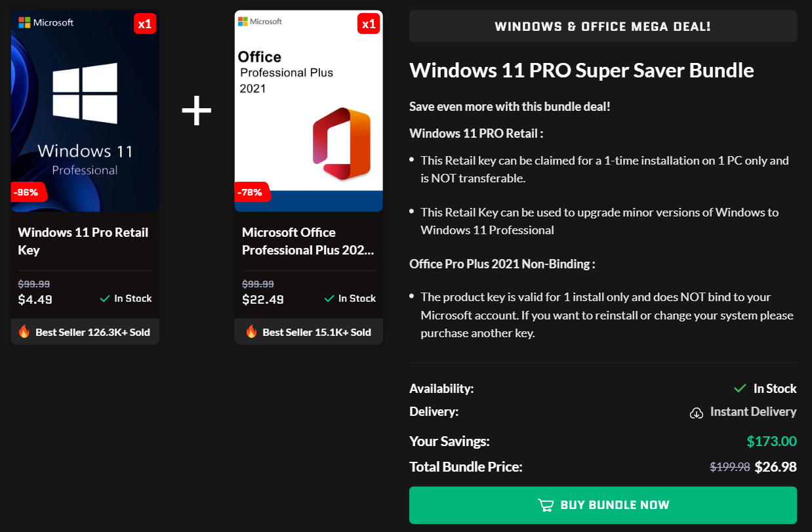The width and height of the screenshot is (812, 532).
Task: Click the Windows 11 PRO Super Saver Bundle heading
Action: (581, 70)
